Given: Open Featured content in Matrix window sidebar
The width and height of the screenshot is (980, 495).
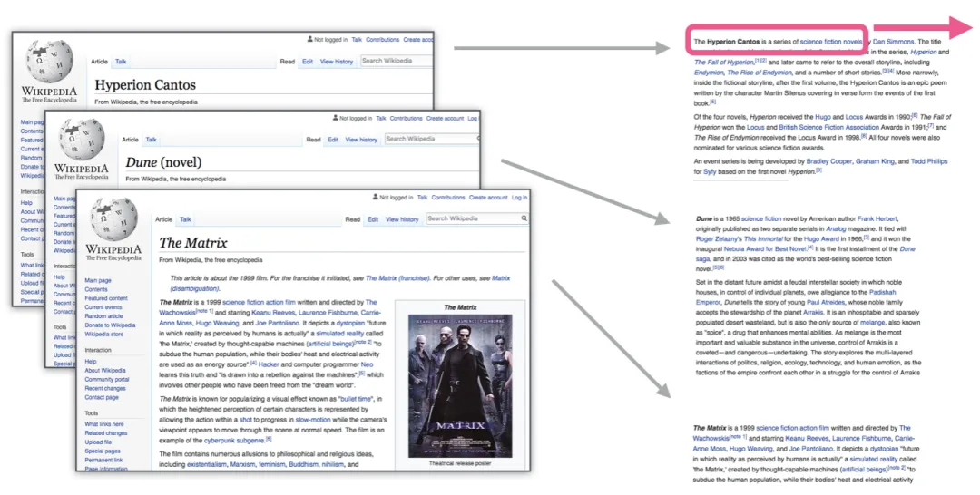Looking at the screenshot, I should tap(106, 298).
